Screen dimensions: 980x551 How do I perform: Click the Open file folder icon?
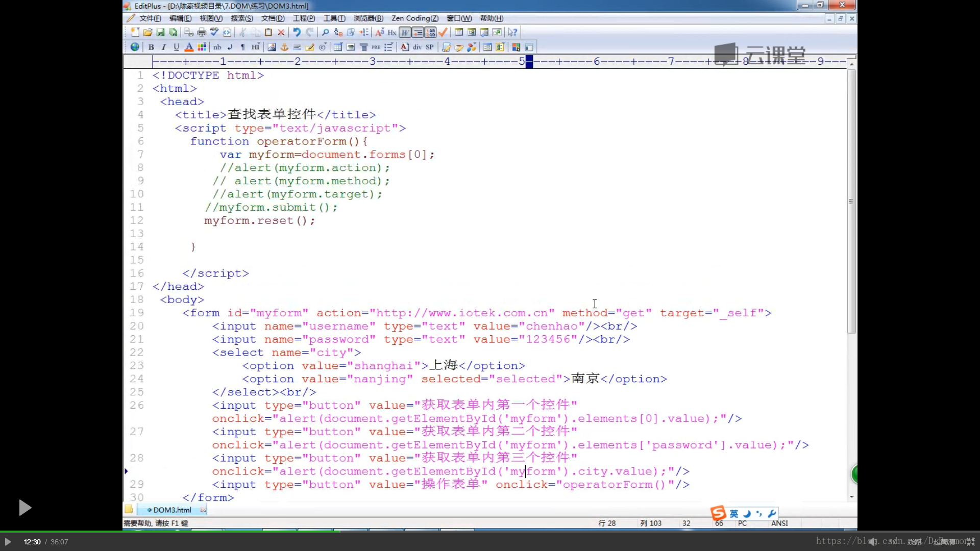[x=148, y=32]
